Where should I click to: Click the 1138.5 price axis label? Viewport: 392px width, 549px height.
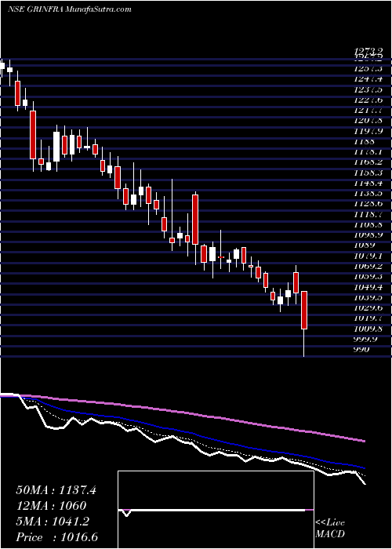point(368,193)
